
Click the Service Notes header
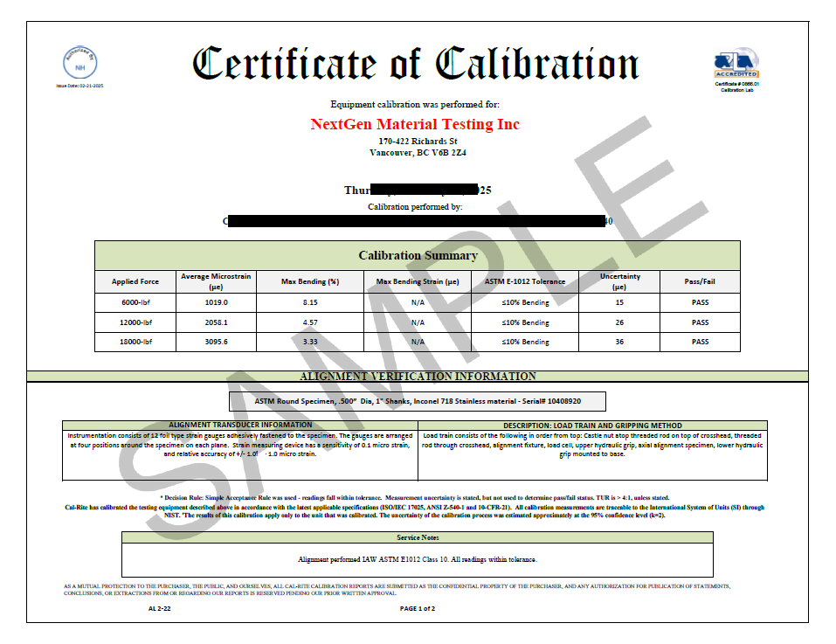pyautogui.click(x=418, y=537)
